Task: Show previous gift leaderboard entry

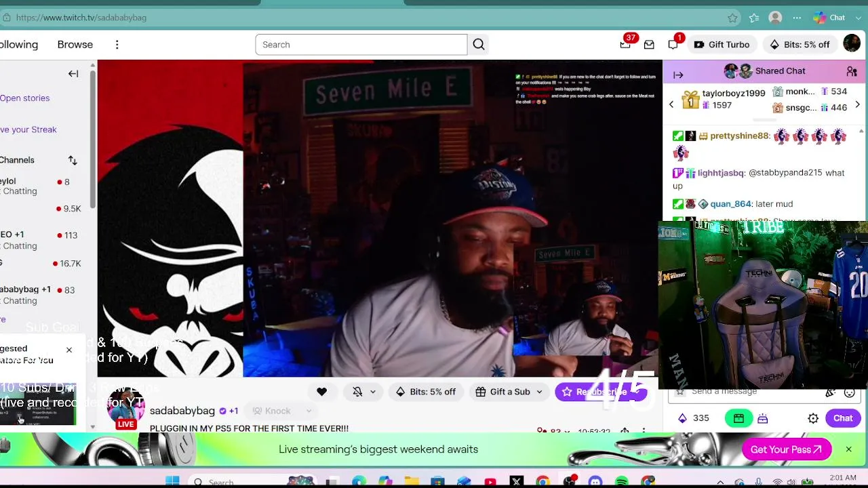Action: tap(671, 104)
